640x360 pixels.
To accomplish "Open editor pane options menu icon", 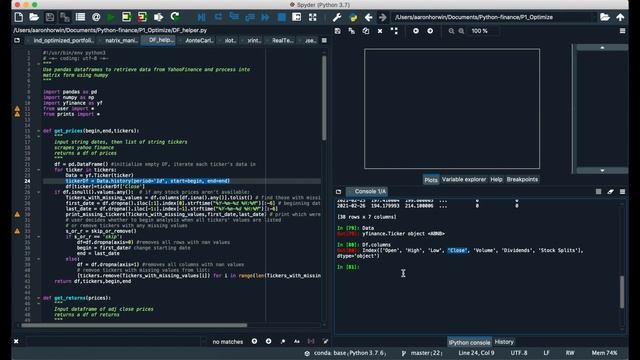I will [x=324, y=40].
